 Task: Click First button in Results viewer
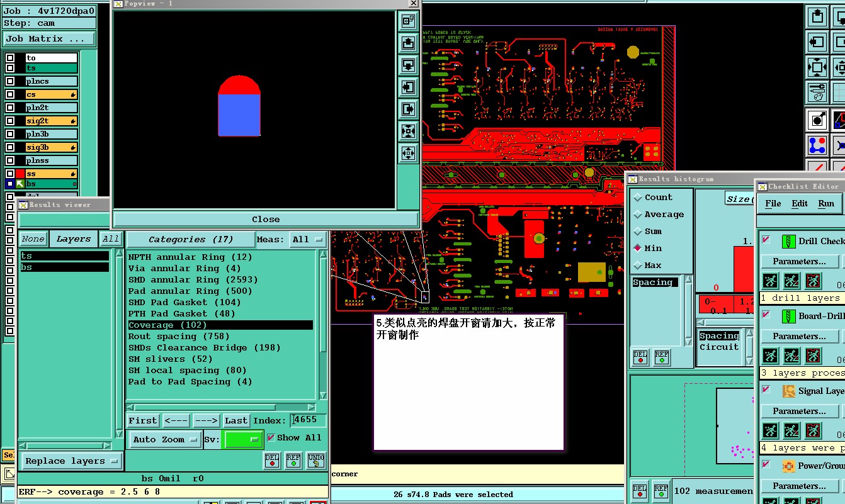coord(143,420)
